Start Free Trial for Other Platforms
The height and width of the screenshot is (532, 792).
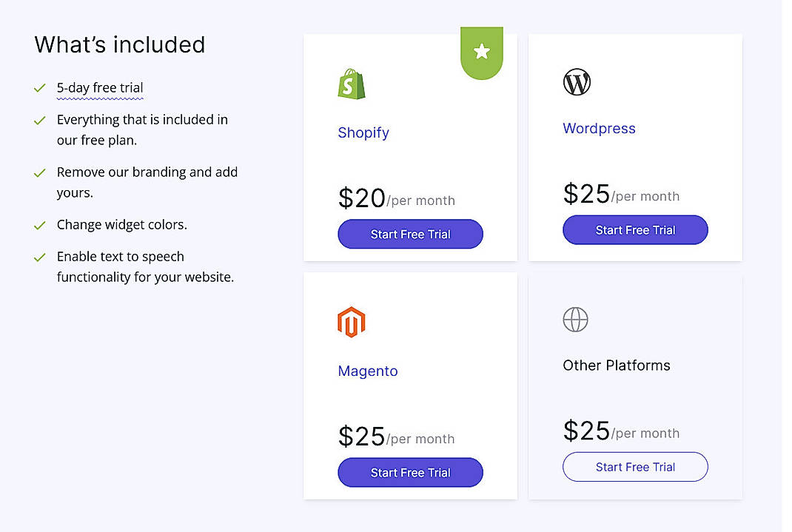point(635,467)
